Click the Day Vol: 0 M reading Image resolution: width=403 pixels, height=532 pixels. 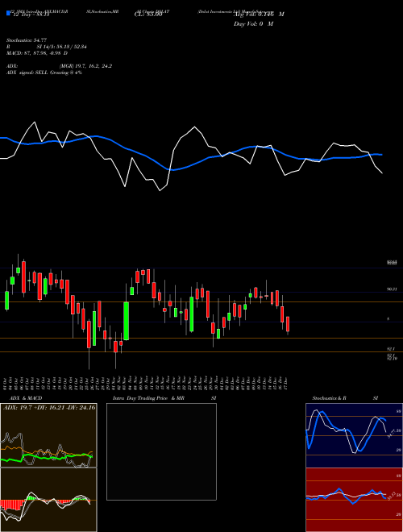(x=253, y=24)
